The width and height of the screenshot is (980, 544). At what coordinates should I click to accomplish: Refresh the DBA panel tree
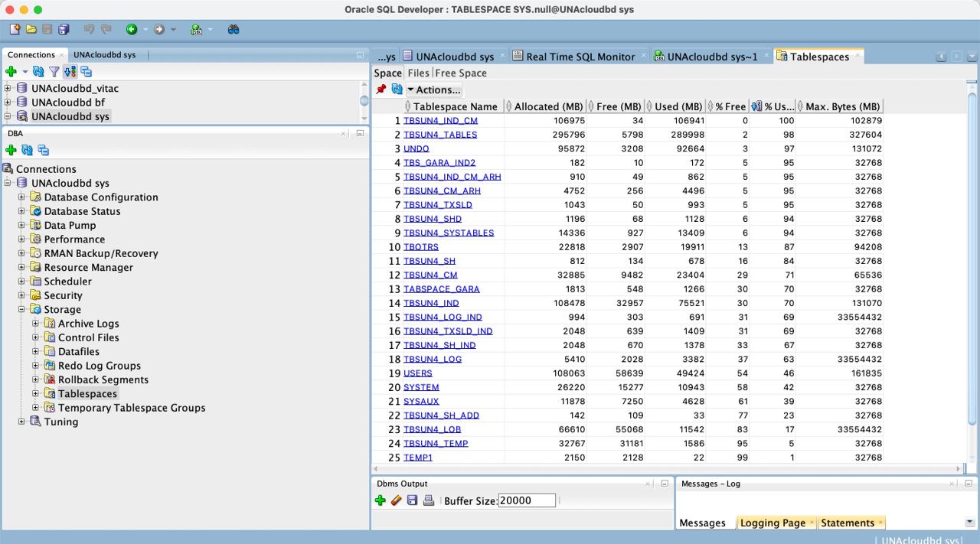click(27, 150)
